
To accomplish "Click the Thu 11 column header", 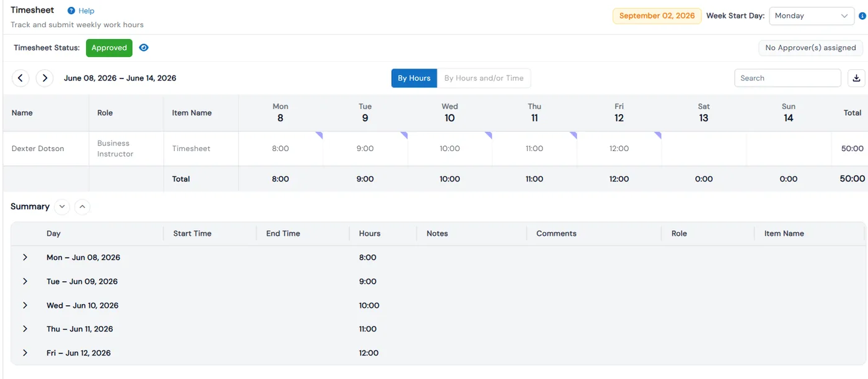I will pos(534,113).
